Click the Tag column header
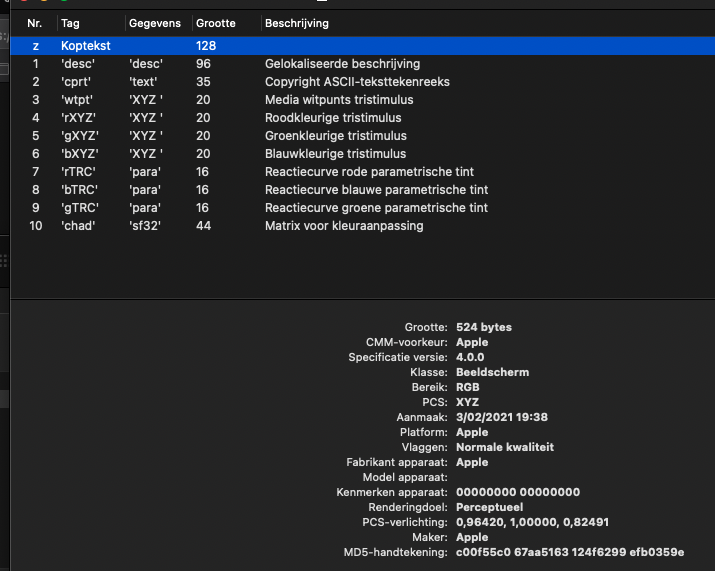The image size is (715, 571). (70, 23)
